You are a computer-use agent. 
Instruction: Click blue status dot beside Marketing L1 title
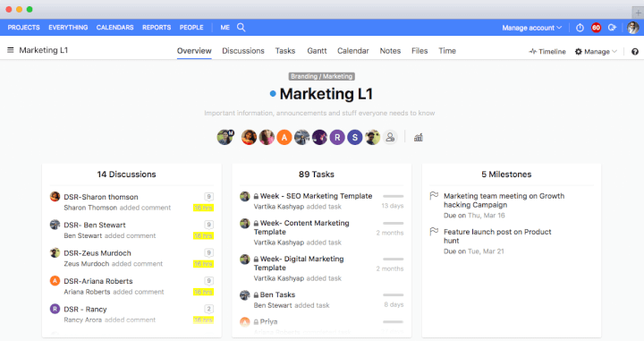pyautogui.click(x=272, y=94)
